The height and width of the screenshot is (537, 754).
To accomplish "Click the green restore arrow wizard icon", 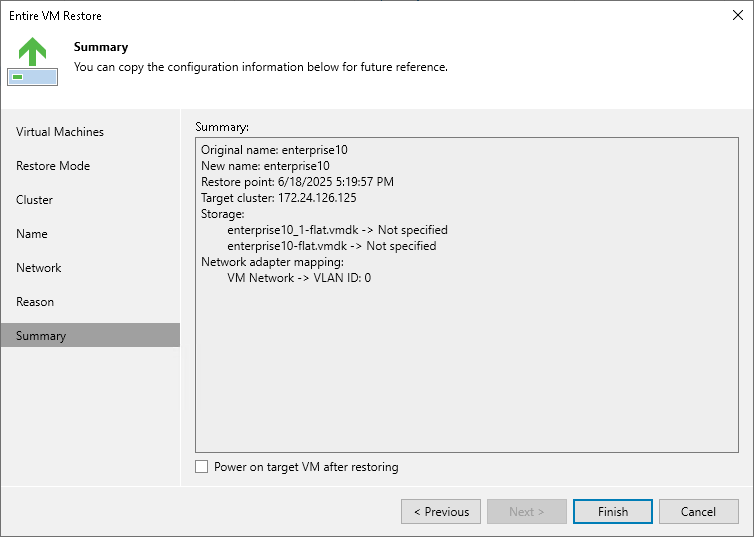I will pos(32,61).
